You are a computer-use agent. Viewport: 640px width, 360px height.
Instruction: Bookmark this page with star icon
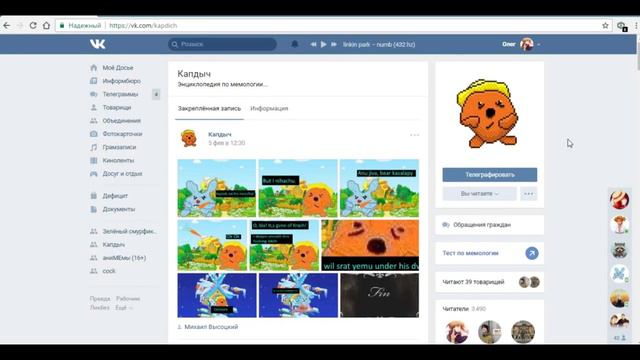pyautogui.click(x=605, y=25)
